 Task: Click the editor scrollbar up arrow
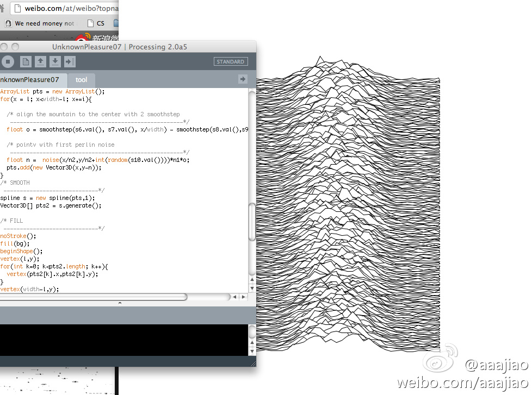pos(252,280)
